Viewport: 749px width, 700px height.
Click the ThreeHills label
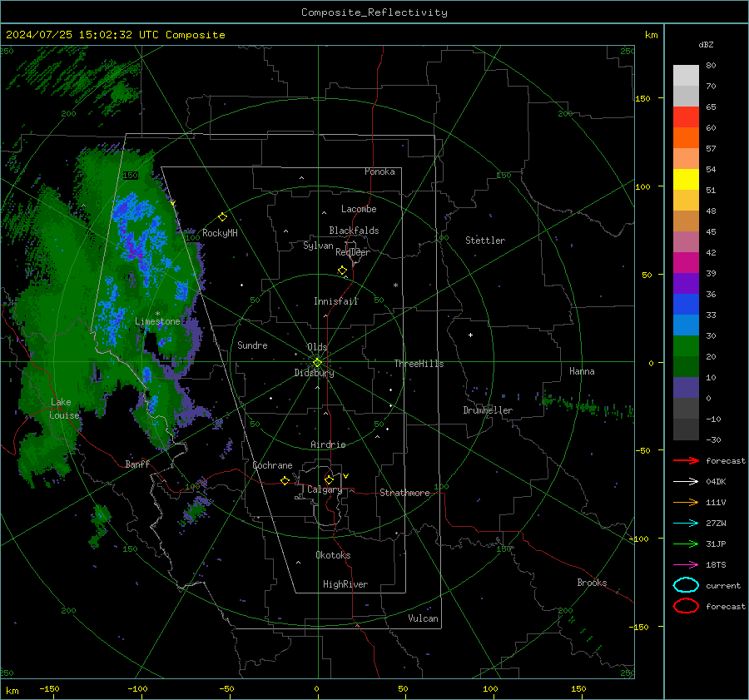click(419, 364)
